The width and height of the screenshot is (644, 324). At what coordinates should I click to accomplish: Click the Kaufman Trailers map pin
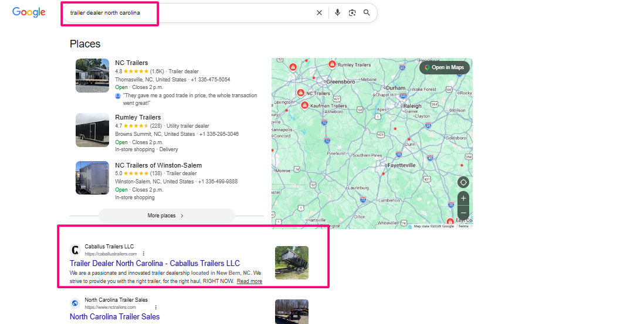click(x=304, y=105)
